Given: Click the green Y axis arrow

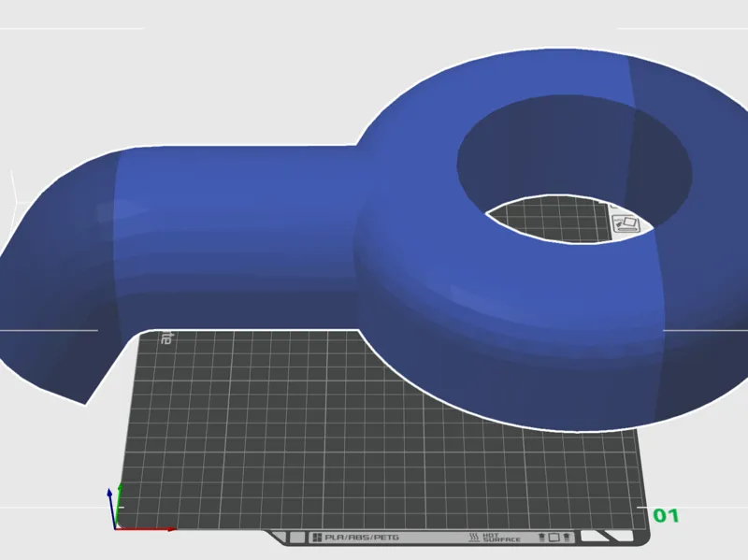Looking at the screenshot, I should (x=120, y=505).
